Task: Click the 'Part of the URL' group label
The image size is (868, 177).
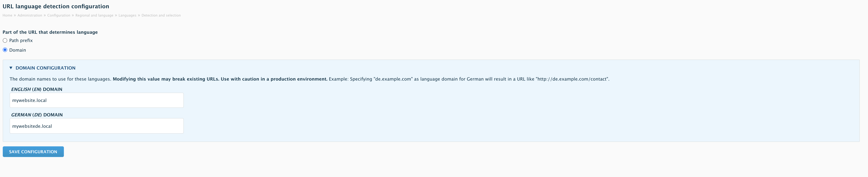Action: coord(50,32)
